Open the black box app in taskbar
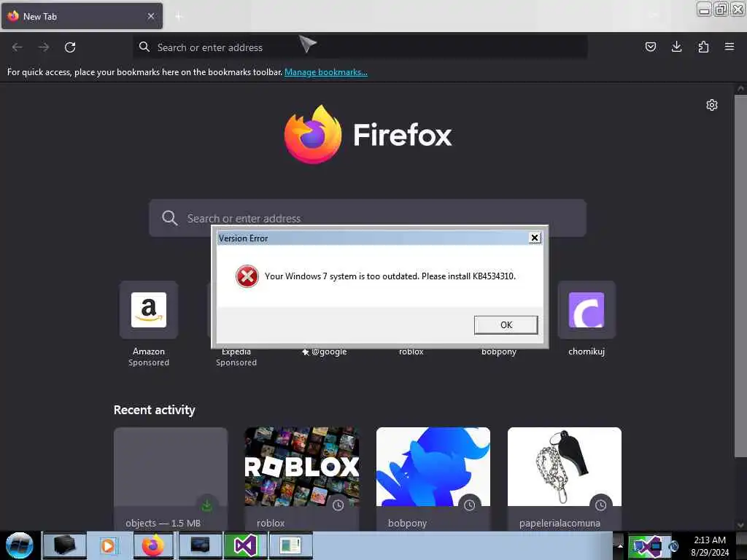 pyautogui.click(x=64, y=545)
